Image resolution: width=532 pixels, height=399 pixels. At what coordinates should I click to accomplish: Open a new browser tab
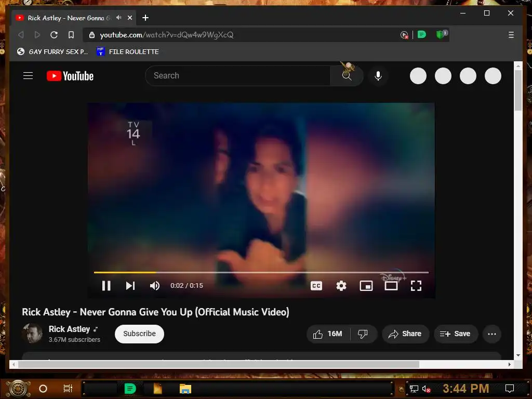[145, 18]
